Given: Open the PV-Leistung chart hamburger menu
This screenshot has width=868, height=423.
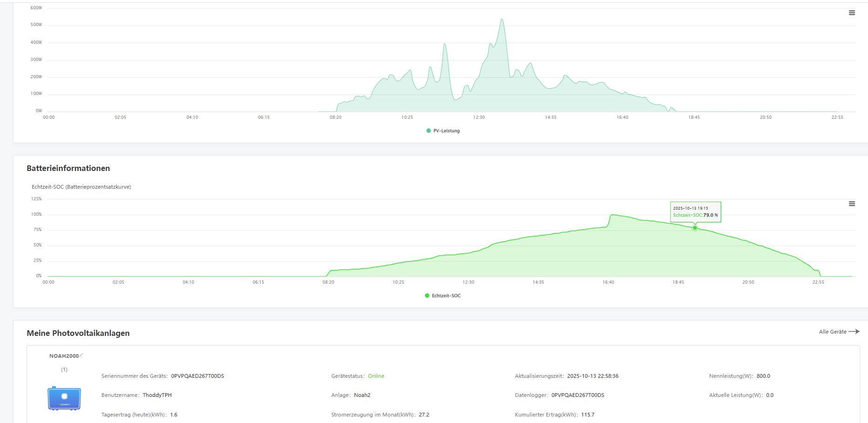Looking at the screenshot, I should tap(852, 13).
